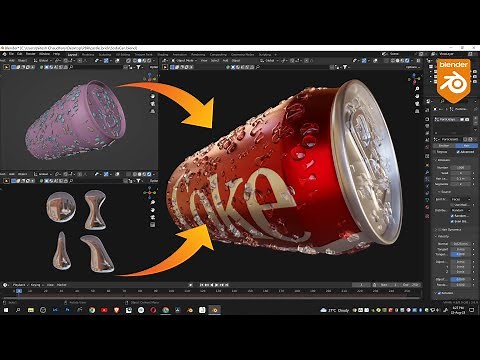Toggle Random distribution checkbox
The height and width of the screenshot is (360, 480).
[x=452, y=216]
